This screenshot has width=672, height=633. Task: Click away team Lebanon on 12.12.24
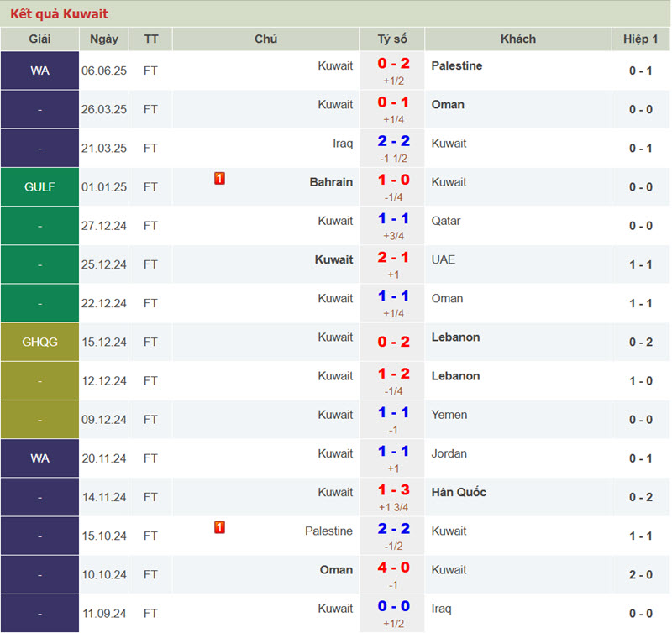[455, 376]
